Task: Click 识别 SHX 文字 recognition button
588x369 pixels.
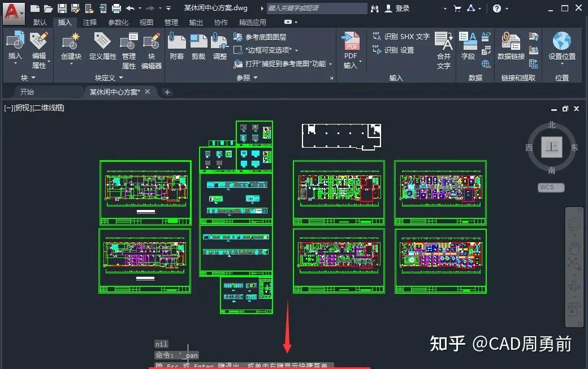Action: coord(401,36)
